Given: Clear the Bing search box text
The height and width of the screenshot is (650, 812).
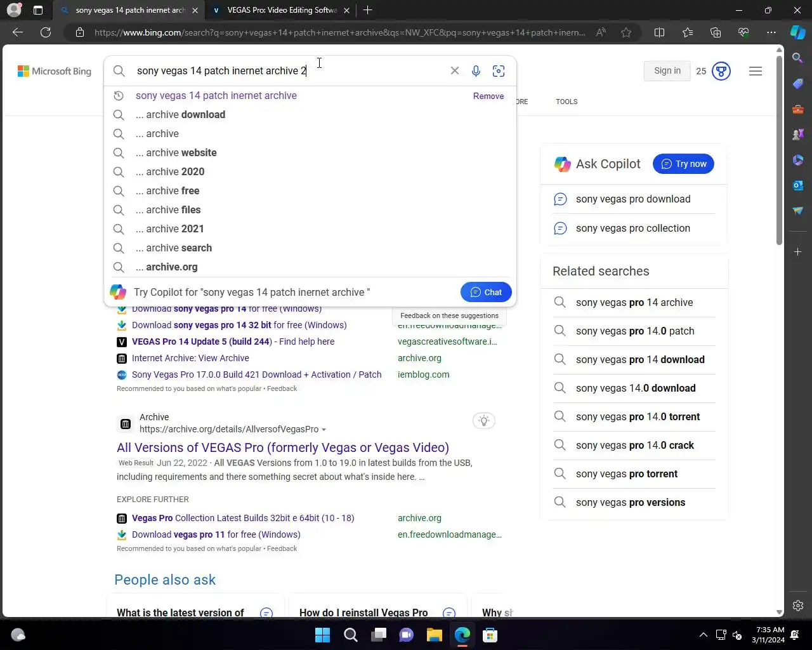Looking at the screenshot, I should point(454,70).
